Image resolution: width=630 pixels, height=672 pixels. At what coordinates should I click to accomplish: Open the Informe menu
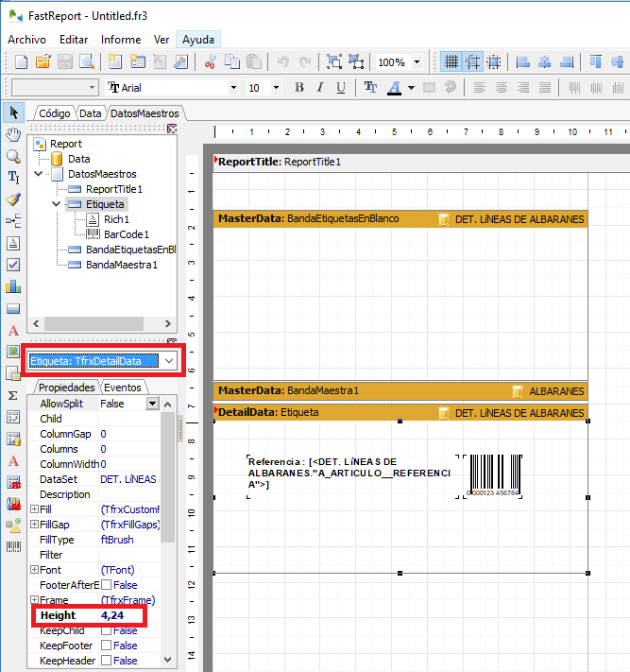[x=121, y=40]
